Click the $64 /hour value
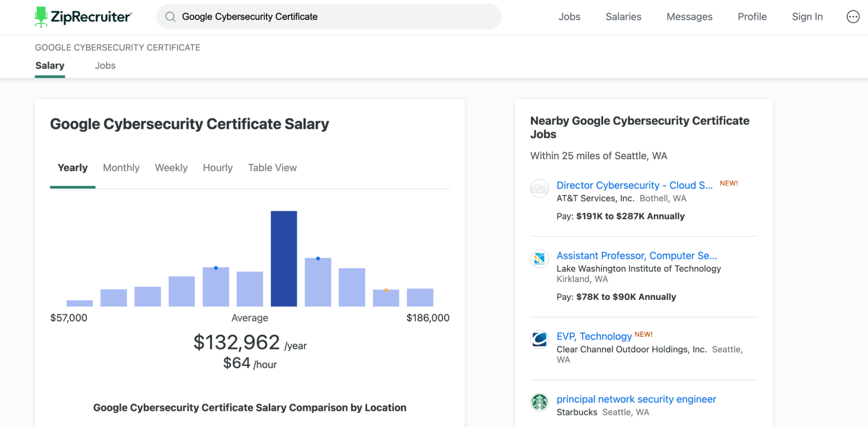The image size is (868, 427). click(250, 363)
